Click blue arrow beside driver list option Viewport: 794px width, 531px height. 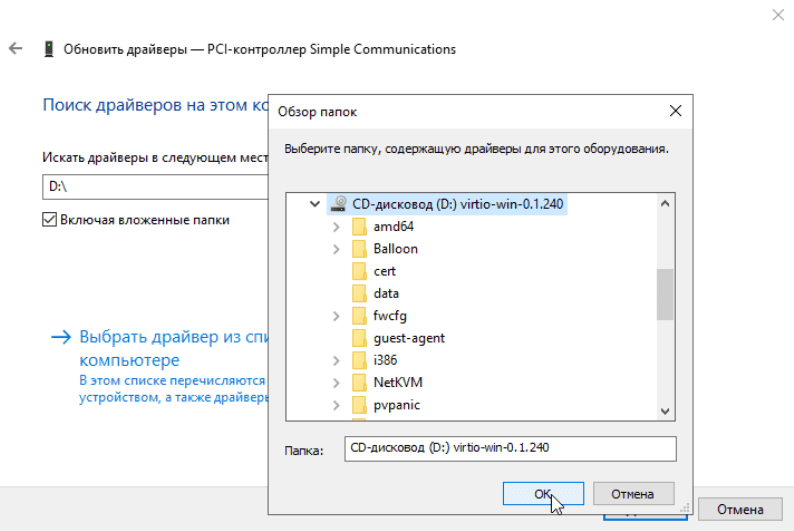pos(61,337)
